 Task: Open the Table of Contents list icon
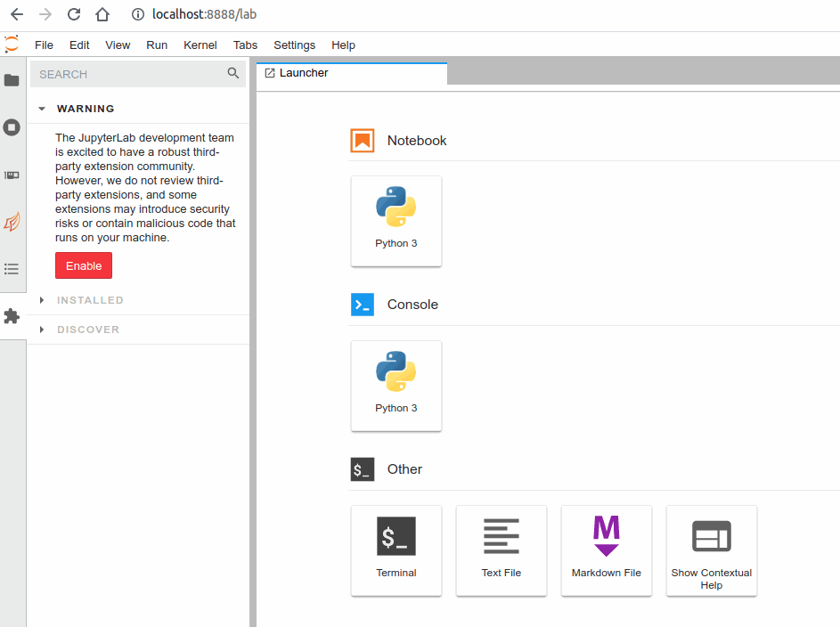(12, 269)
